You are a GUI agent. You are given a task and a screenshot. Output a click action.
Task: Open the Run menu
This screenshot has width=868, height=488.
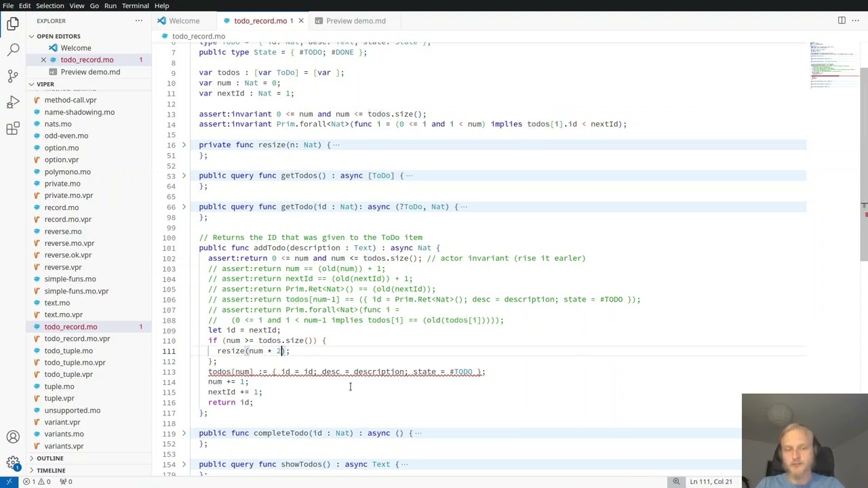click(110, 5)
